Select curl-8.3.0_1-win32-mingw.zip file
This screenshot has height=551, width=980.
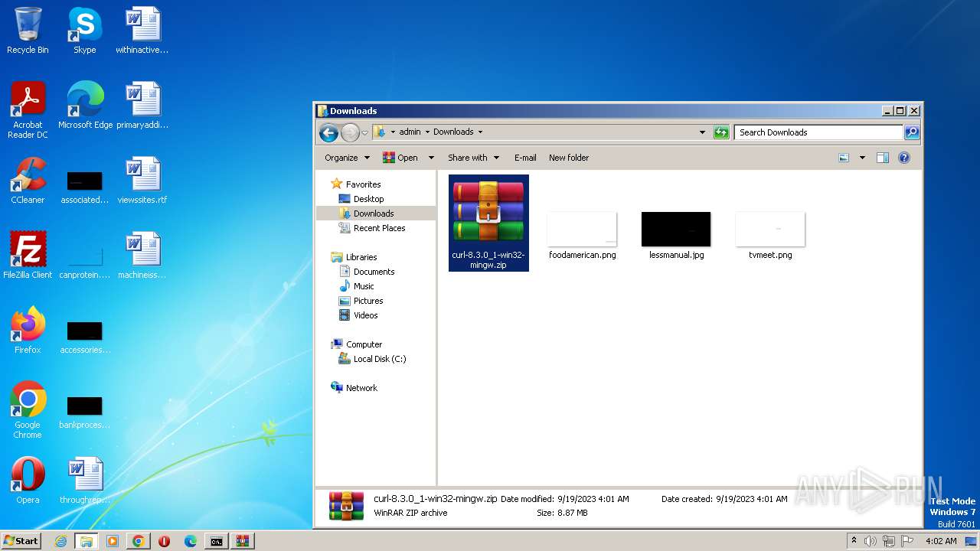488,223
